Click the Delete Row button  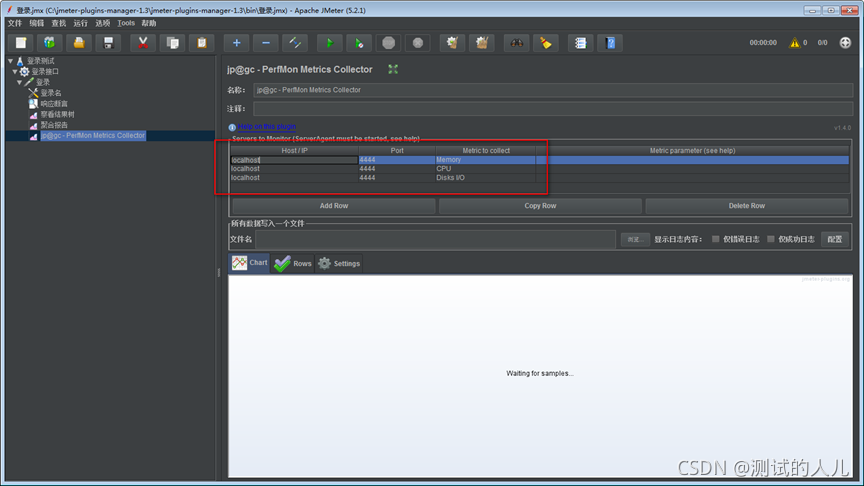coord(747,206)
